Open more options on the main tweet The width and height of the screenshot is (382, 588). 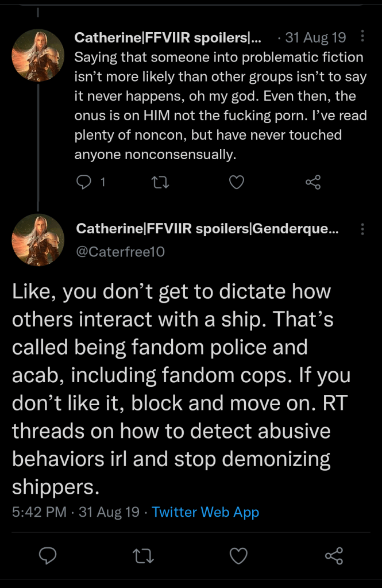point(362,229)
